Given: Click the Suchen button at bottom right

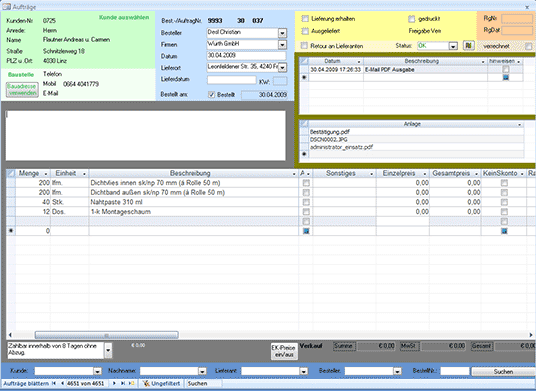Looking at the screenshot, I should (x=503, y=371).
